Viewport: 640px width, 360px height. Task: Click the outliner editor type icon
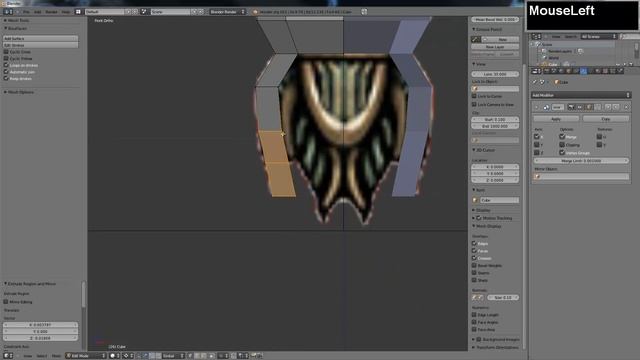pyautogui.click(x=536, y=37)
